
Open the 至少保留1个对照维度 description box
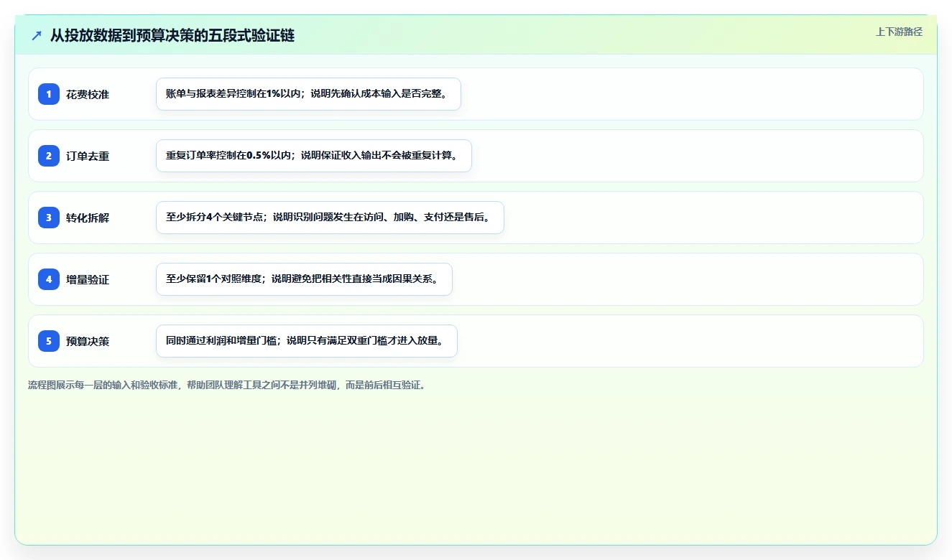304,279
